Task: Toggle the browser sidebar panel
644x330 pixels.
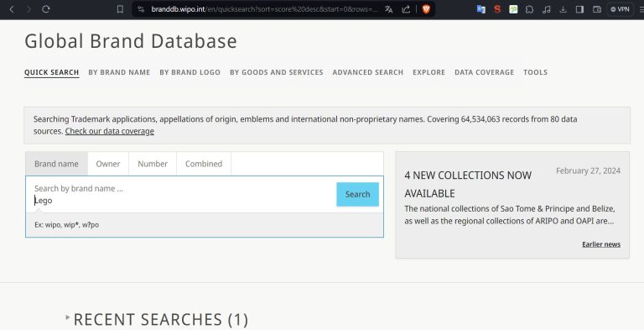Action: click(x=579, y=9)
